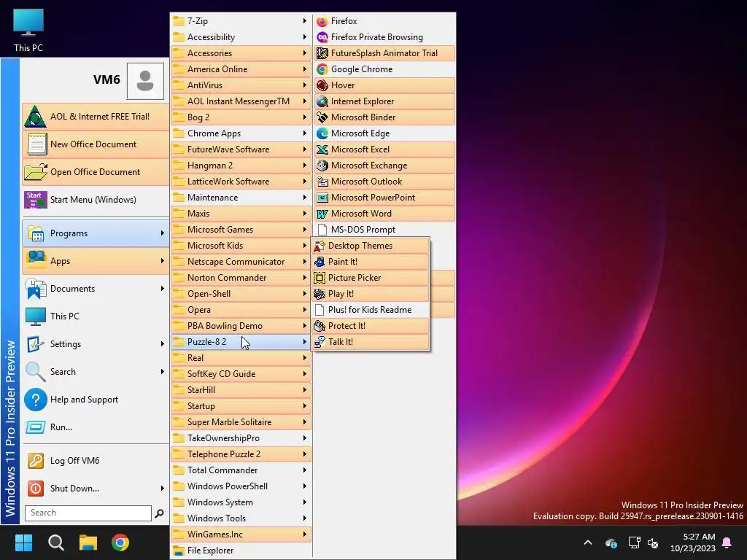
Task: Create a New Office Document
Action: 96,144
